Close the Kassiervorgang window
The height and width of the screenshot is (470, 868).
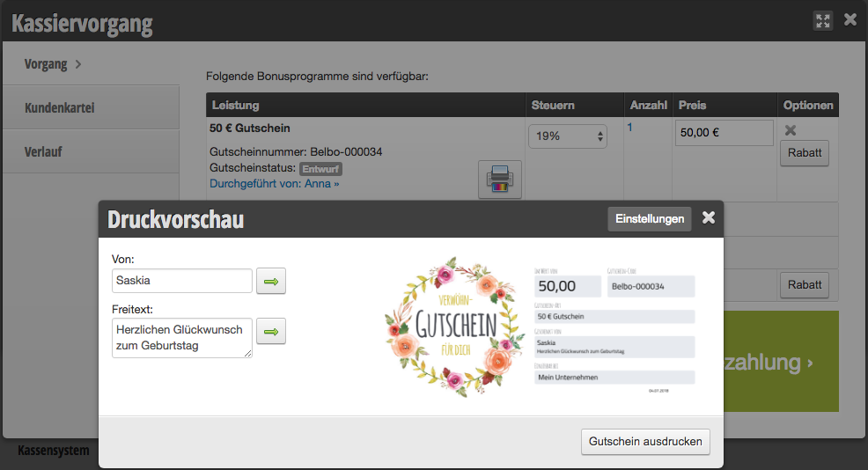click(x=850, y=20)
